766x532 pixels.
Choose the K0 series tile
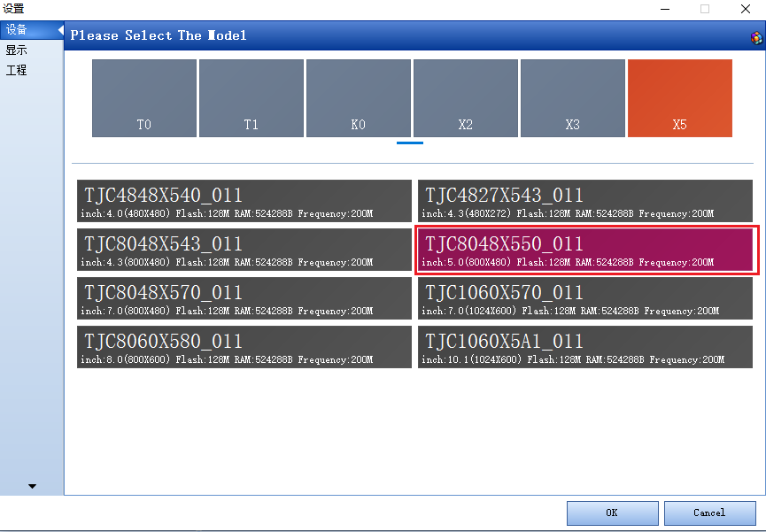click(359, 98)
